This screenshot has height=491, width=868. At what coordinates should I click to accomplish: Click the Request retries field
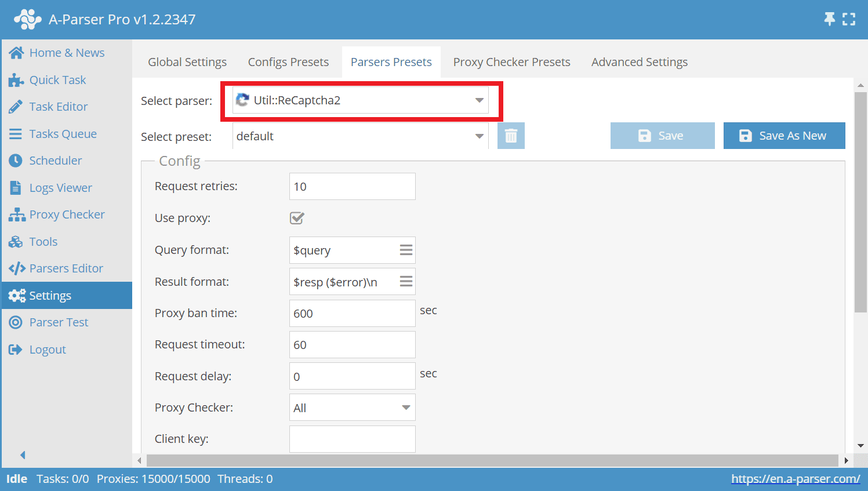point(352,187)
